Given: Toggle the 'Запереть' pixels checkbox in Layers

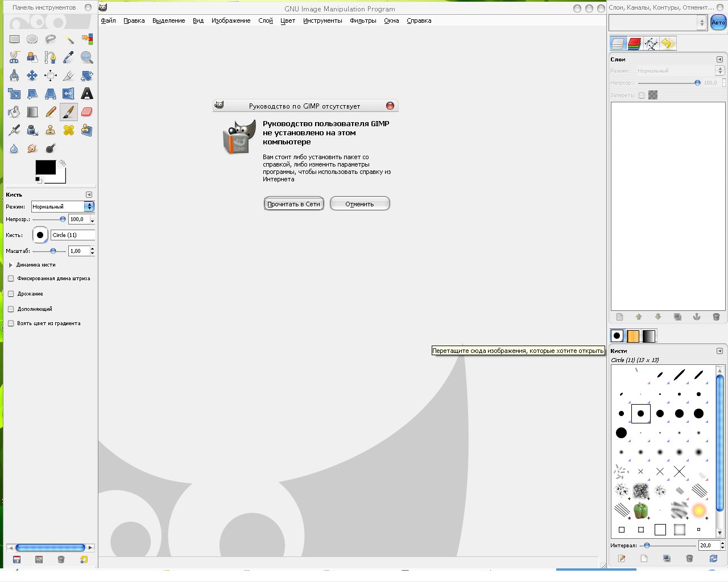Looking at the screenshot, I should (642, 95).
